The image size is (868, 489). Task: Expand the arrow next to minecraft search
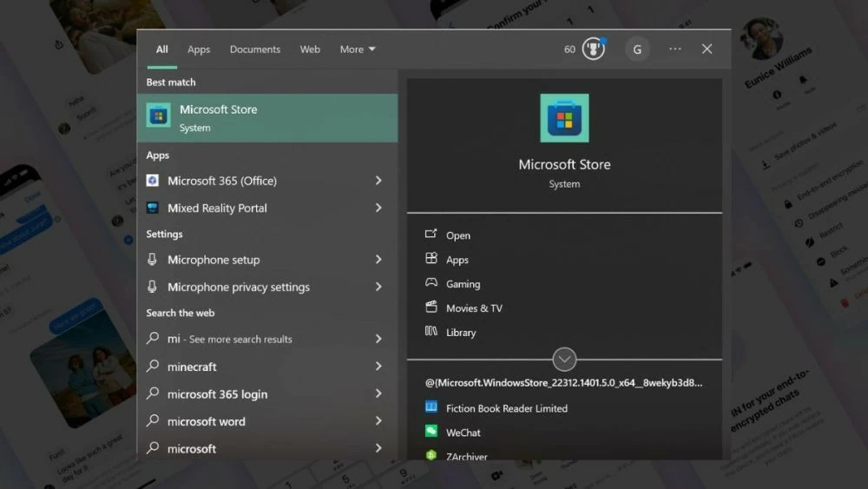pyautogui.click(x=378, y=367)
